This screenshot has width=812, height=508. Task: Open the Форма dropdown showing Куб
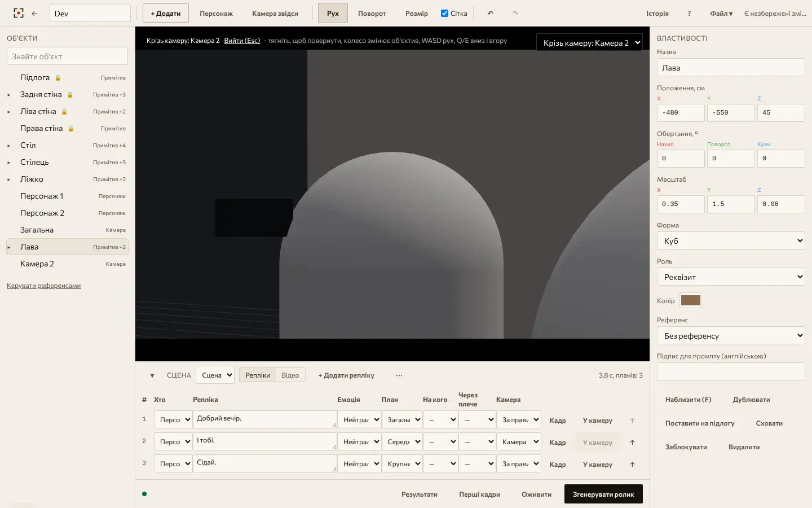point(731,240)
